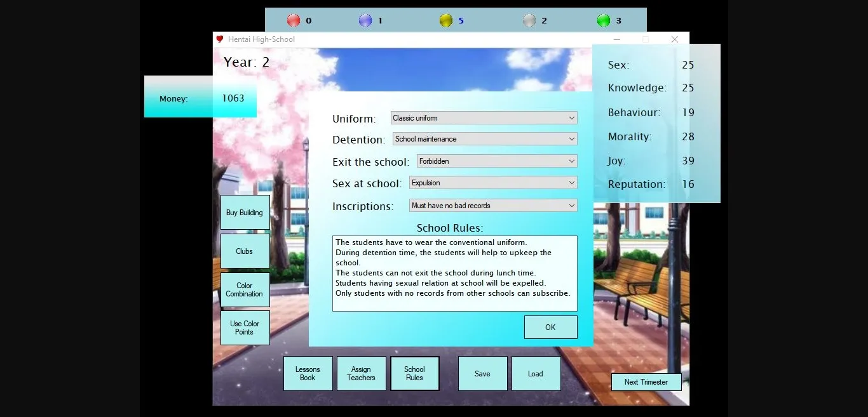The height and width of the screenshot is (417, 868).
Task: Open the Detention dropdown list
Action: click(485, 139)
